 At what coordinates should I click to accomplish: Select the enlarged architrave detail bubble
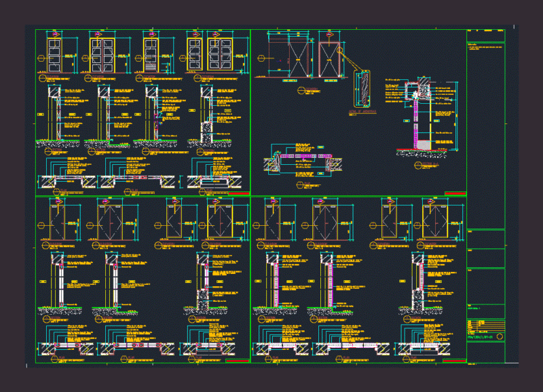[362, 89]
